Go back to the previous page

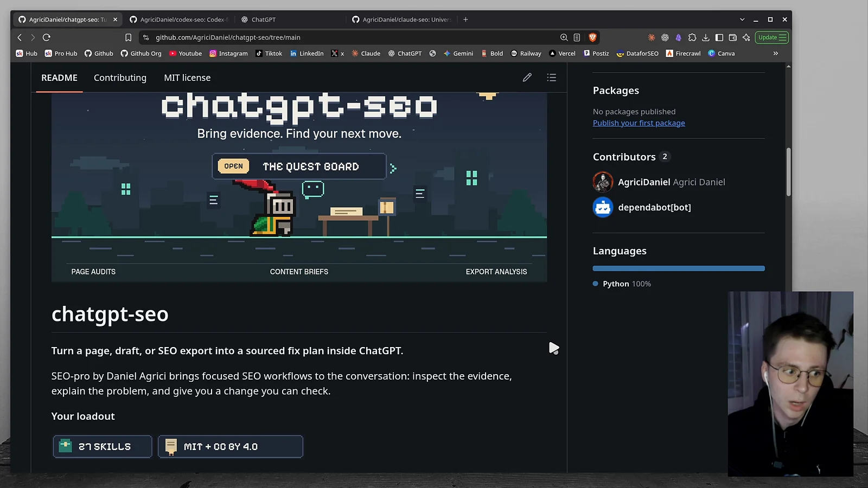(x=20, y=37)
